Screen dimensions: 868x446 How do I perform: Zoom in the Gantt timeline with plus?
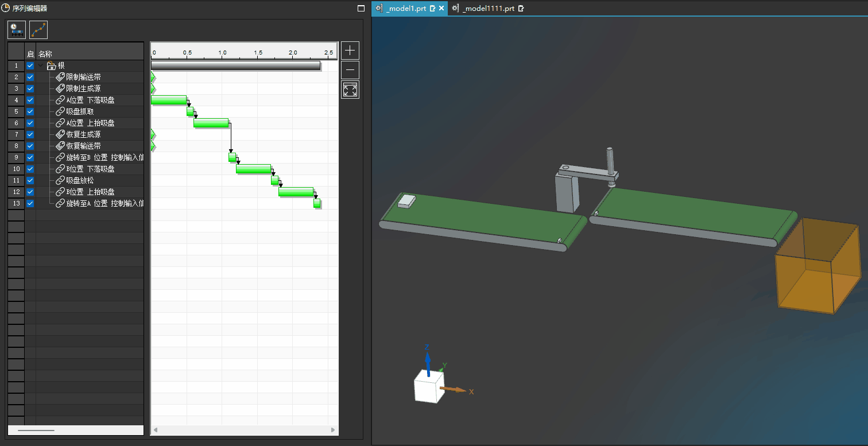pos(350,51)
